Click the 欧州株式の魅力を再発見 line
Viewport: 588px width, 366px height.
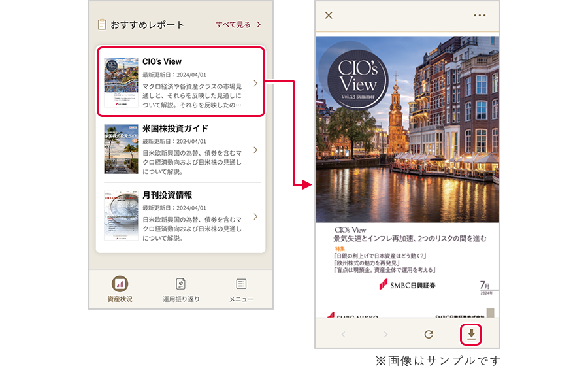click(x=367, y=263)
